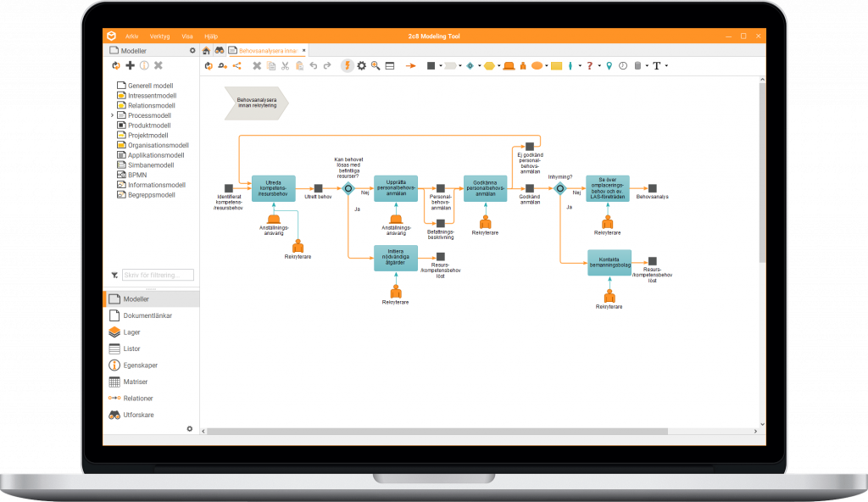Open the search binoculars icon beside home

point(220,50)
